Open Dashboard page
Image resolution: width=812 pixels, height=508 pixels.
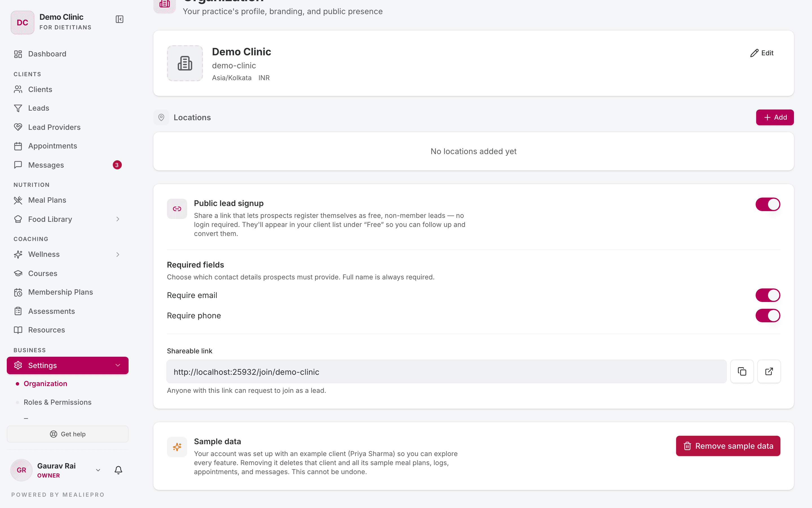coord(67,54)
